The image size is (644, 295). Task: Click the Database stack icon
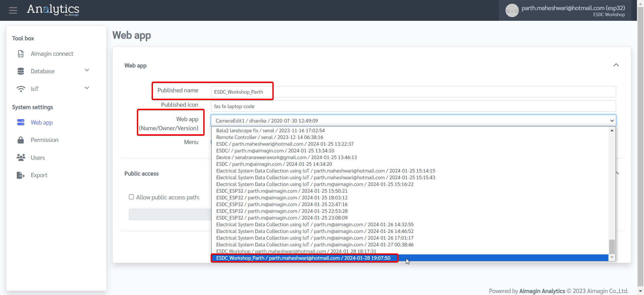[21, 71]
